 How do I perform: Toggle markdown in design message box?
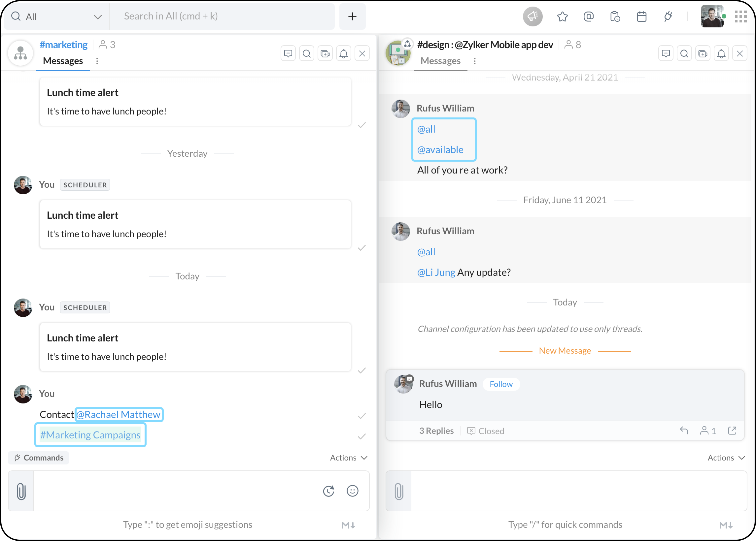[x=726, y=525]
